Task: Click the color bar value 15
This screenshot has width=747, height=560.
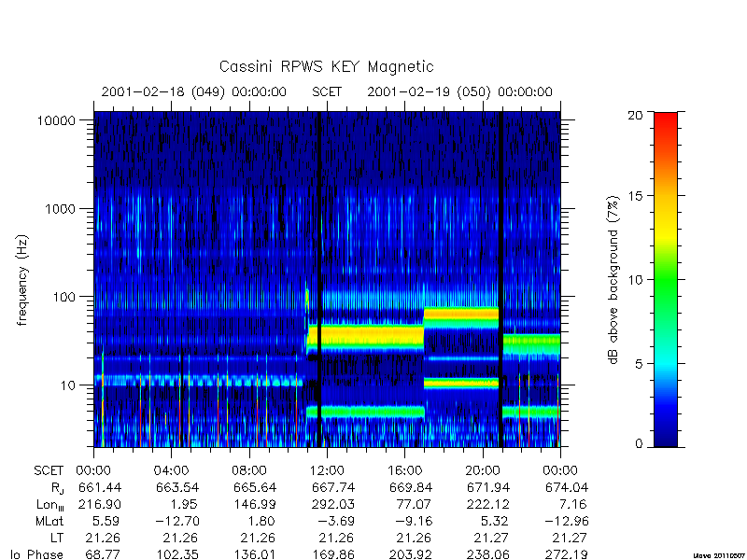Action: pyautogui.click(x=635, y=196)
